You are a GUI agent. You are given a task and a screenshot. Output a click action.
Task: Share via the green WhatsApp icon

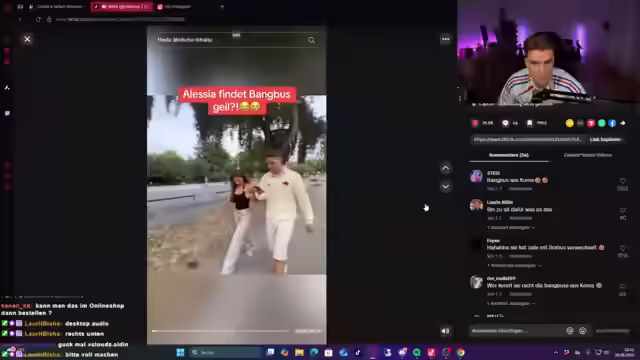click(x=602, y=123)
